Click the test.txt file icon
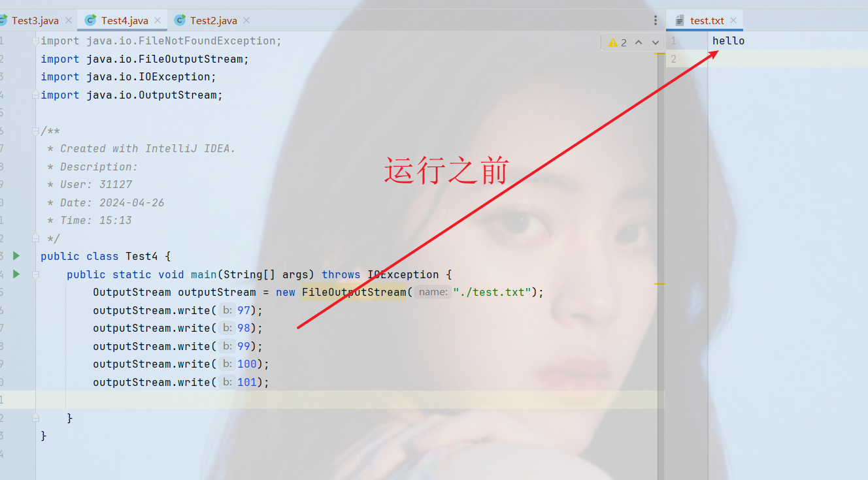This screenshot has width=868, height=480. tap(680, 20)
